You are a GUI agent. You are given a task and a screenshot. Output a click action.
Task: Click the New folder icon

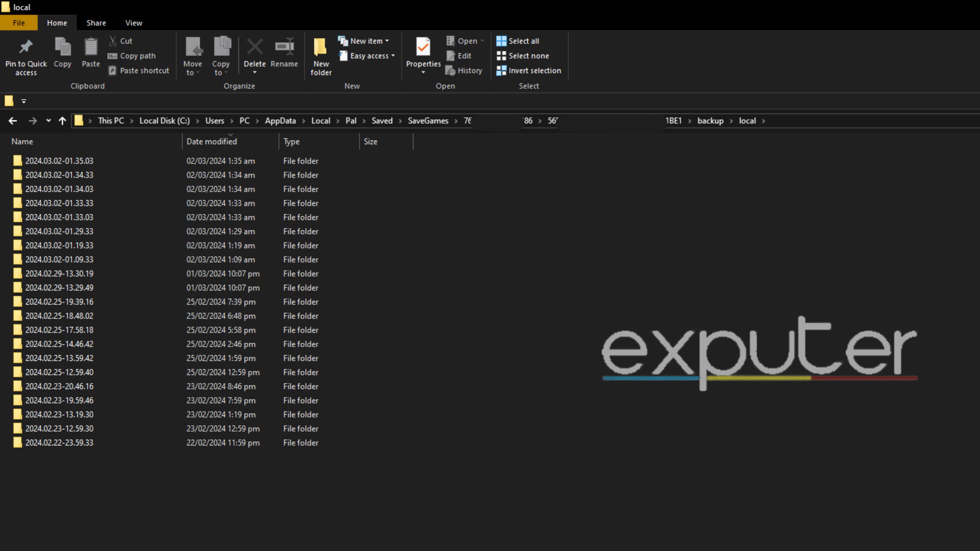point(321,55)
